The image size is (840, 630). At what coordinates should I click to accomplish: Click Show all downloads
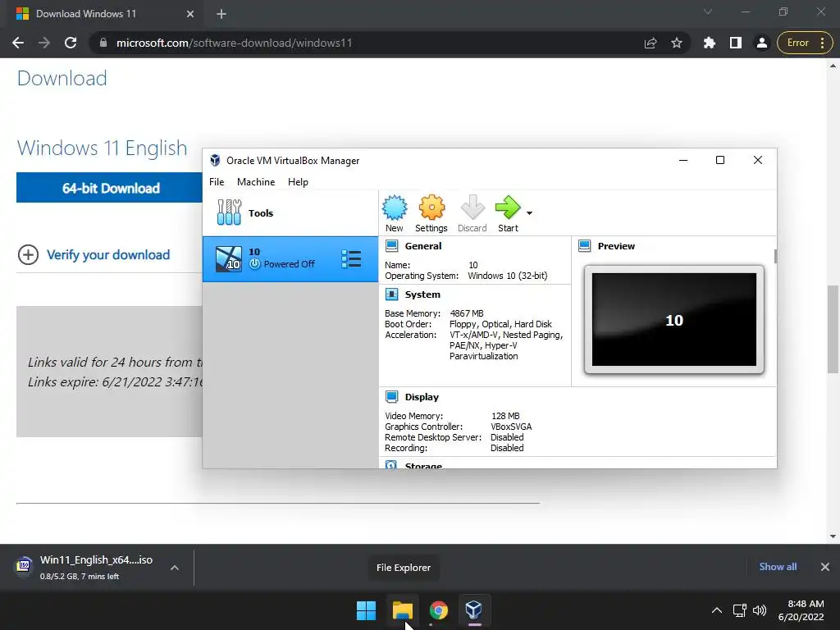click(778, 567)
